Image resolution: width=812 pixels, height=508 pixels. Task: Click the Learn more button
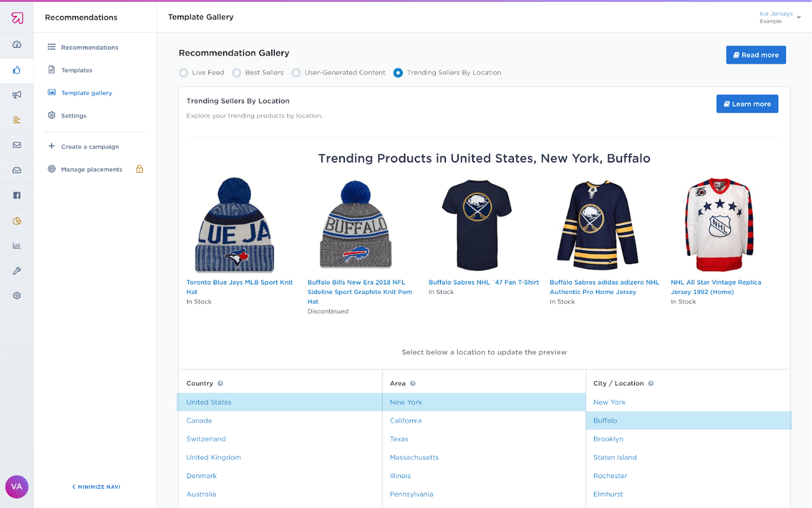pyautogui.click(x=747, y=104)
